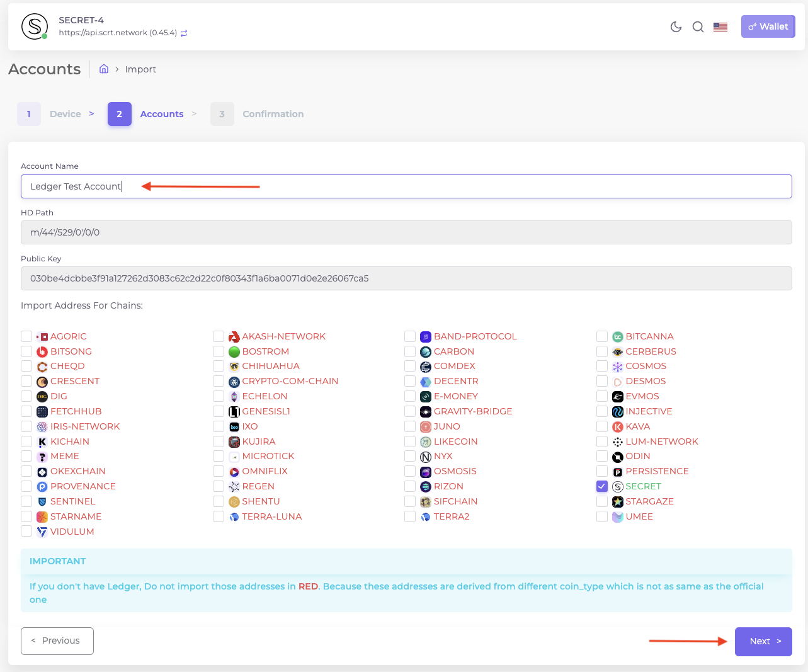The image size is (808, 672).
Task: Click the JUNO chain icon
Action: (x=426, y=426)
